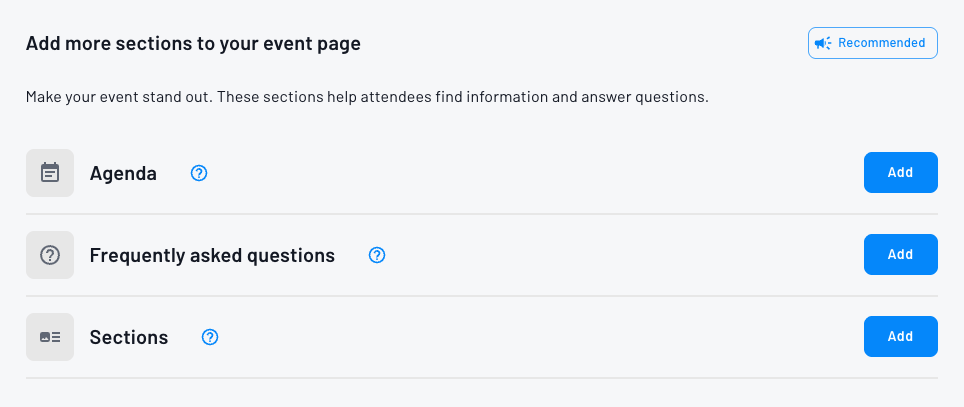Click the Recommended badge text

point(881,43)
